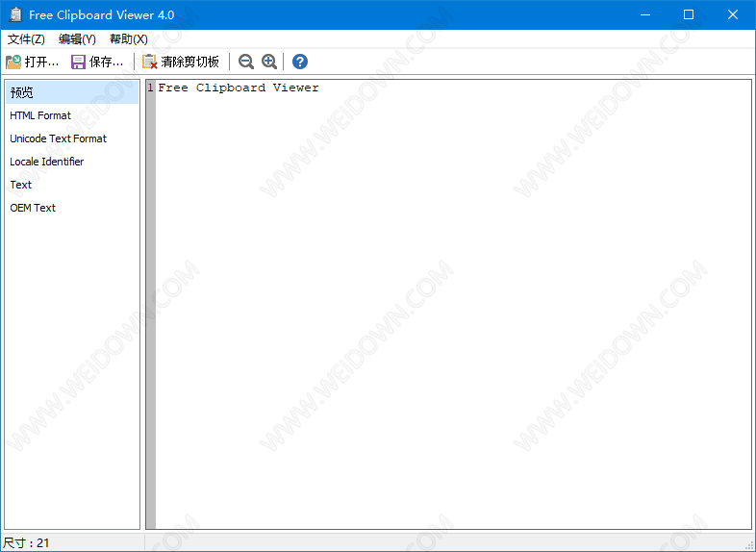Open the 编辑(Y) menu
The width and height of the screenshot is (756, 552).
click(77, 39)
